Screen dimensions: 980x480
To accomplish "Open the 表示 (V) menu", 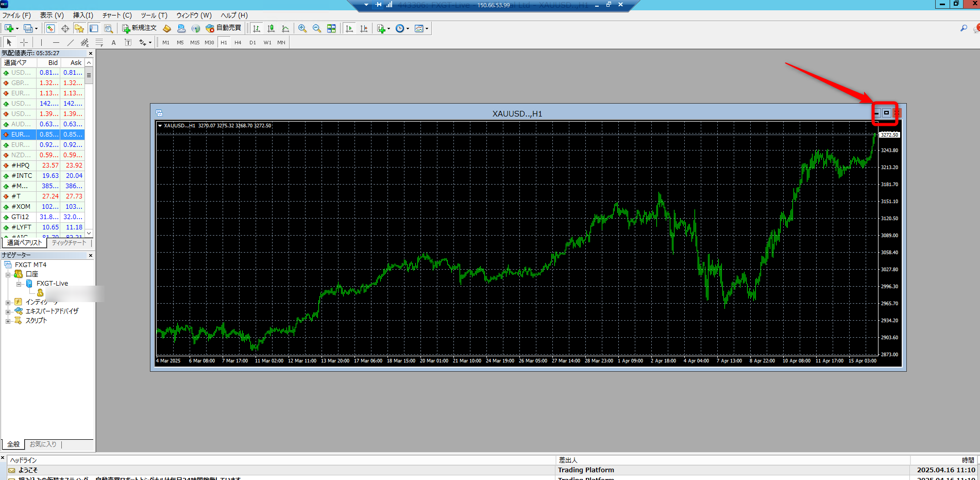I will coord(52,15).
